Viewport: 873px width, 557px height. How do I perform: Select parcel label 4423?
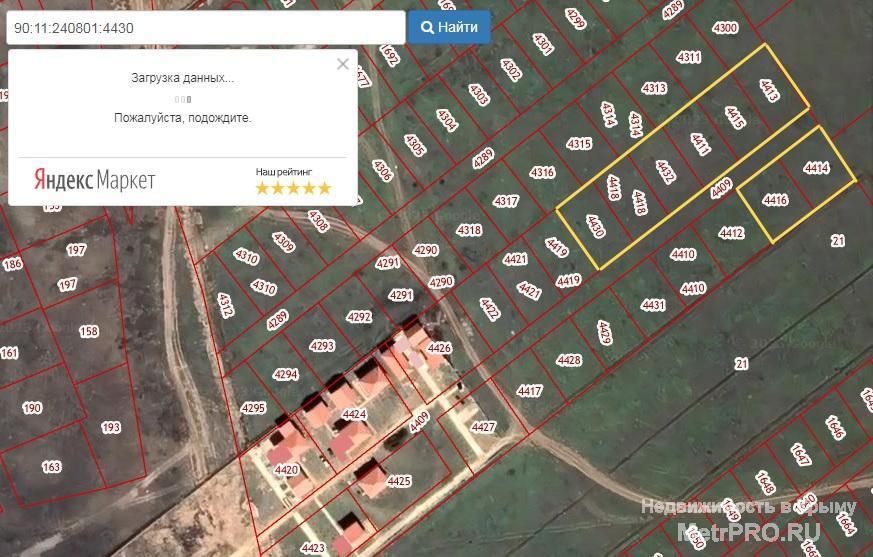pos(313,548)
